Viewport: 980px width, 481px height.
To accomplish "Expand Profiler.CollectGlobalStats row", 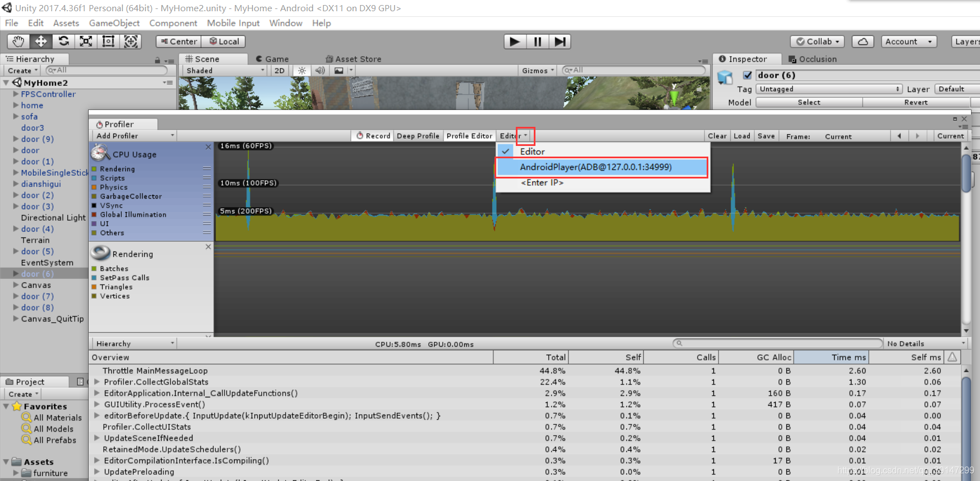I will click(97, 382).
